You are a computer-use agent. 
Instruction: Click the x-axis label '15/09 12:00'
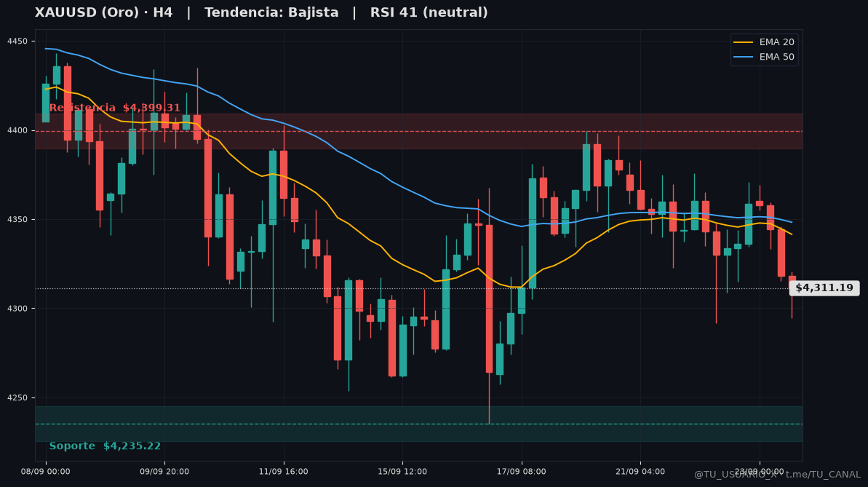(x=402, y=472)
